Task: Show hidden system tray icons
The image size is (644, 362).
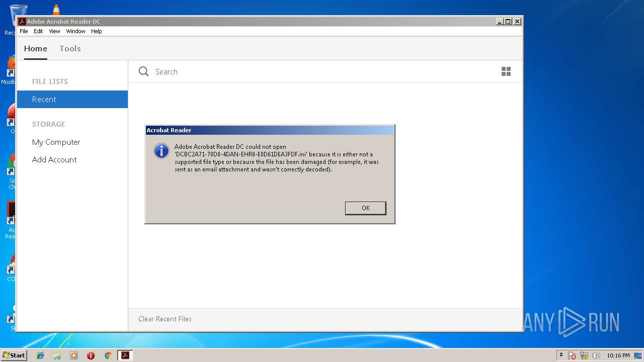Action: click(x=561, y=355)
